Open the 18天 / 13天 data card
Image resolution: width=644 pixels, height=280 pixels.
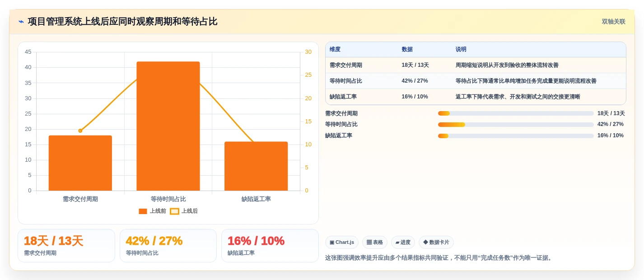tap(66, 246)
